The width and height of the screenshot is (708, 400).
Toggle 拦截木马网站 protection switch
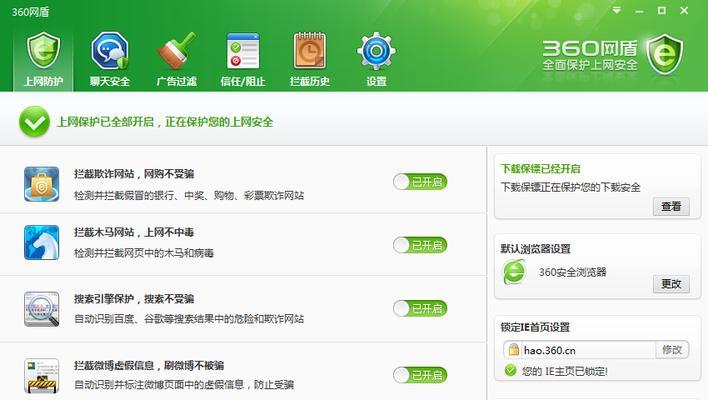pyautogui.click(x=420, y=245)
